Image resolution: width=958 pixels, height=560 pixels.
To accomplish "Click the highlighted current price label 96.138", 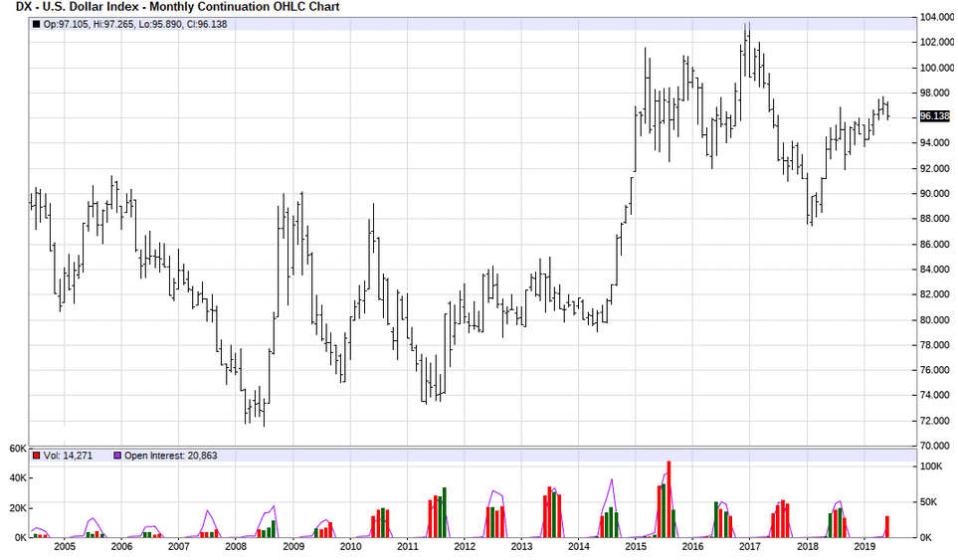I will (935, 116).
